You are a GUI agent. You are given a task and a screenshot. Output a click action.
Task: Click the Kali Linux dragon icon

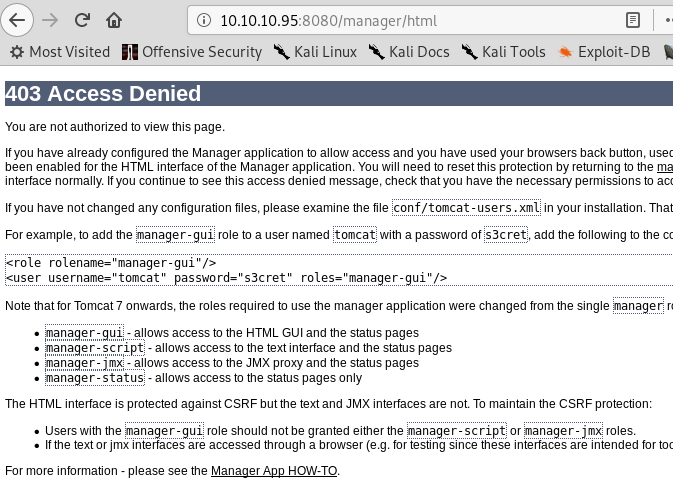tap(282, 52)
